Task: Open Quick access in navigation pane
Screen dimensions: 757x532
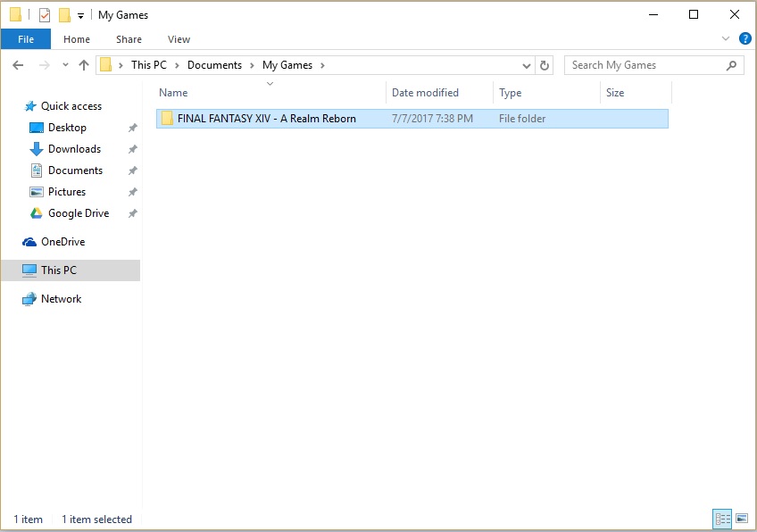Action: [x=71, y=106]
